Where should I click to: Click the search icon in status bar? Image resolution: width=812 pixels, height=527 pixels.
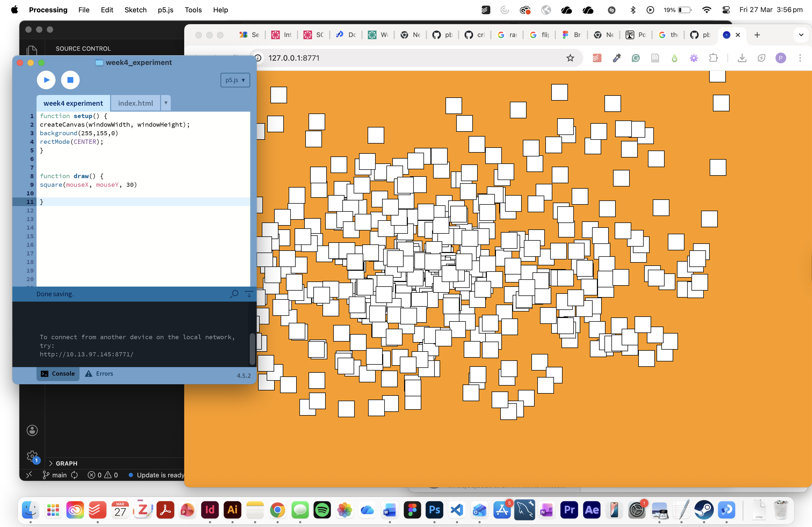(x=234, y=294)
